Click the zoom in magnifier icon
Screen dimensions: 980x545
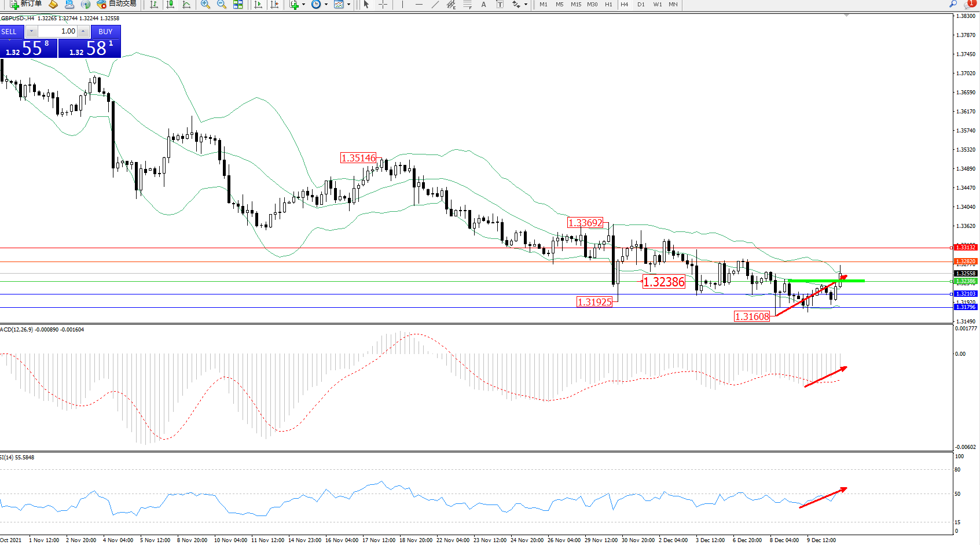click(205, 4)
